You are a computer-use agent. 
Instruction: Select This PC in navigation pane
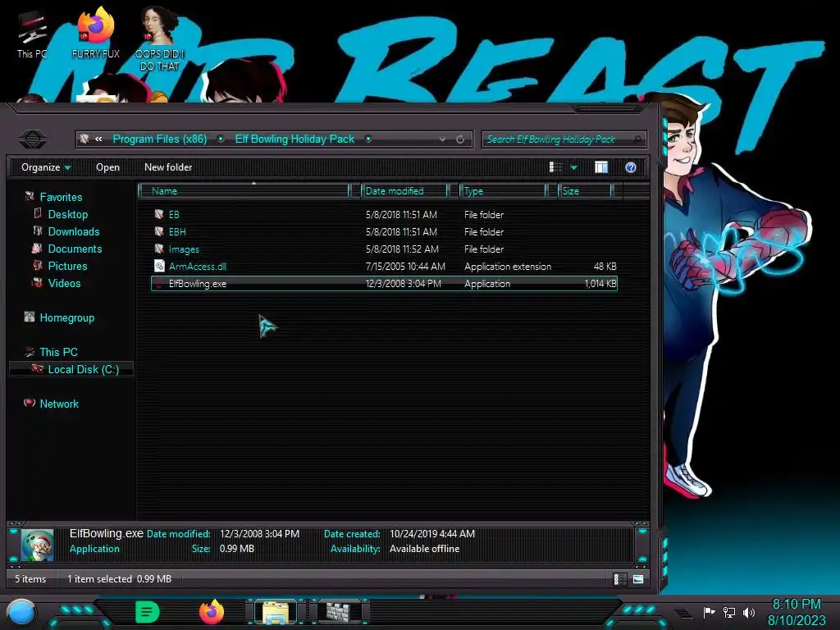click(58, 352)
